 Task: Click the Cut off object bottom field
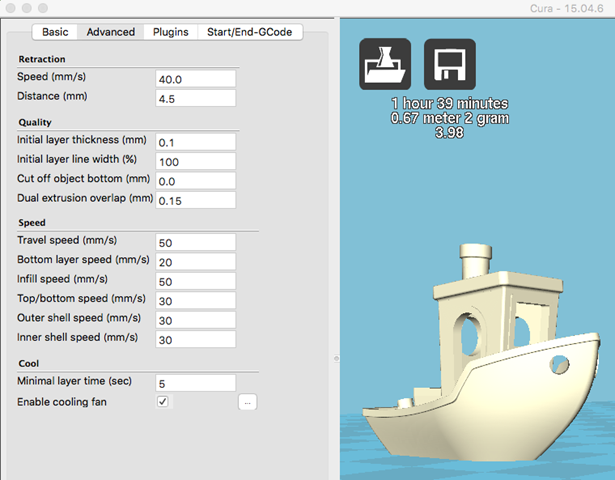[195, 181]
